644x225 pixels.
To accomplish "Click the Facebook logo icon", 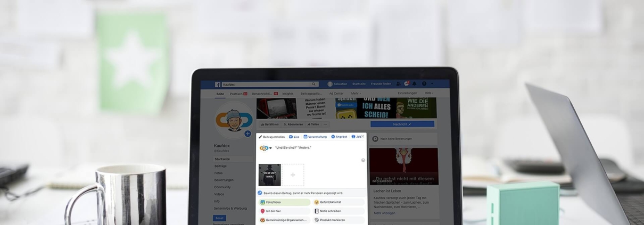I will pos(218,84).
